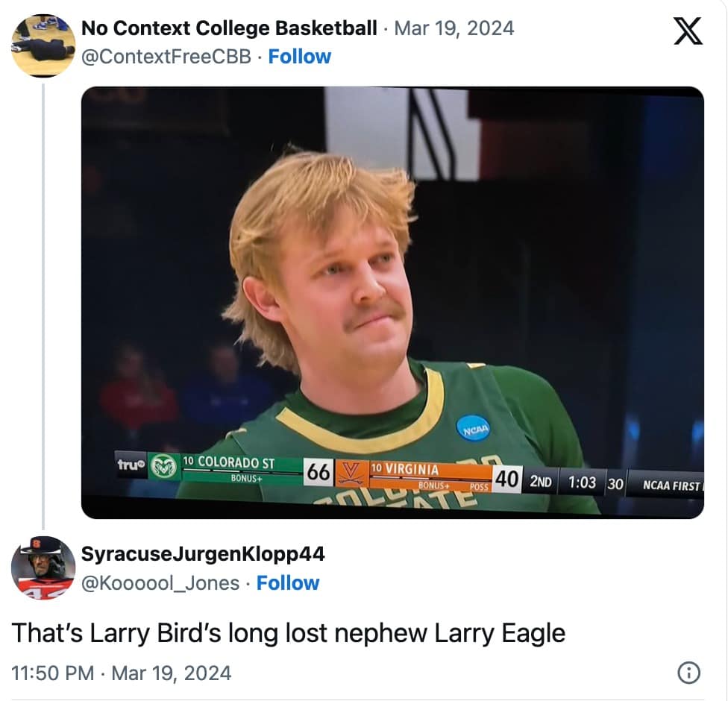Click the info icon beside the timestamp
728x701 pixels.
point(688,673)
